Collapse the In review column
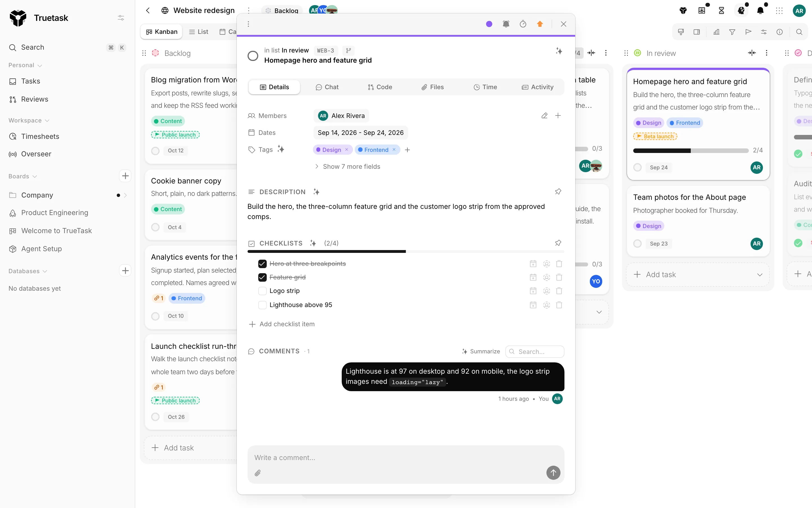This screenshot has height=508, width=812. coord(752,53)
